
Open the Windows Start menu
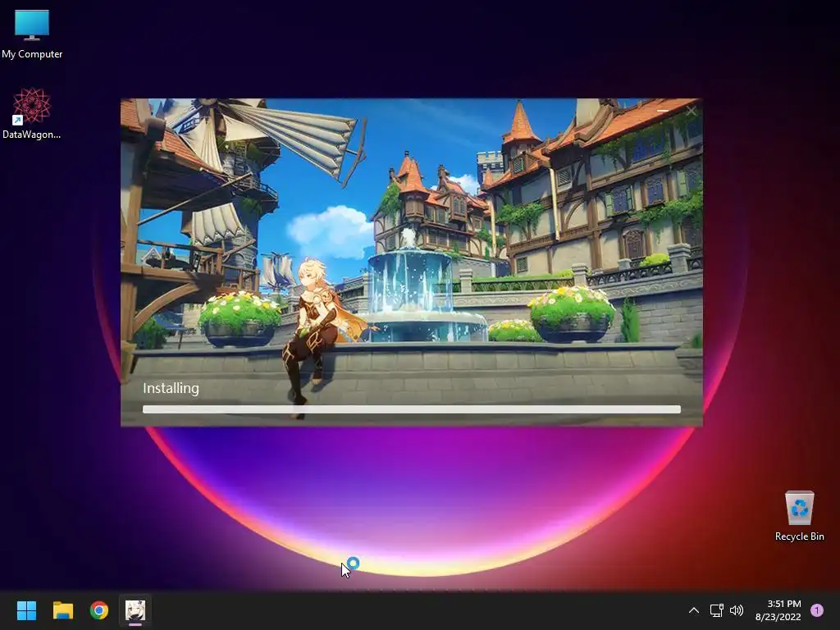tap(26, 610)
